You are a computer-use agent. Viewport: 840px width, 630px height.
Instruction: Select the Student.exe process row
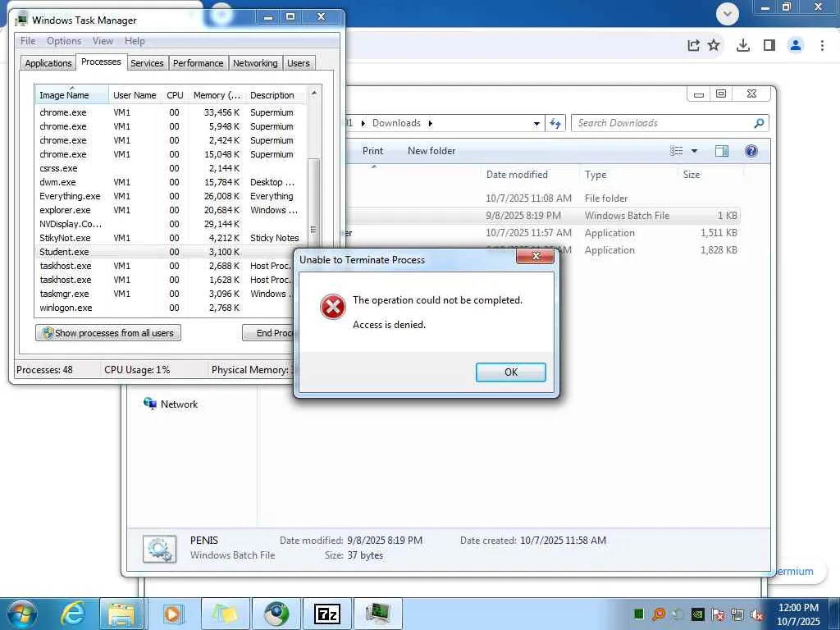[171, 252]
